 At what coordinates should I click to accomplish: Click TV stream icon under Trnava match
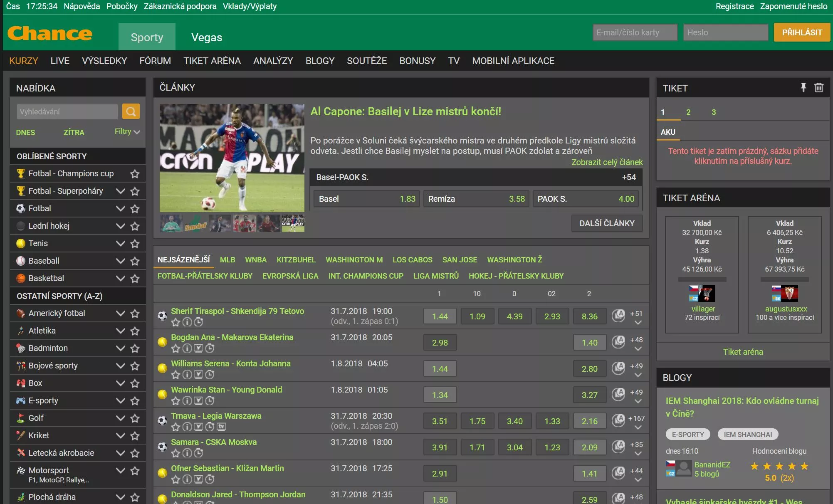221,427
